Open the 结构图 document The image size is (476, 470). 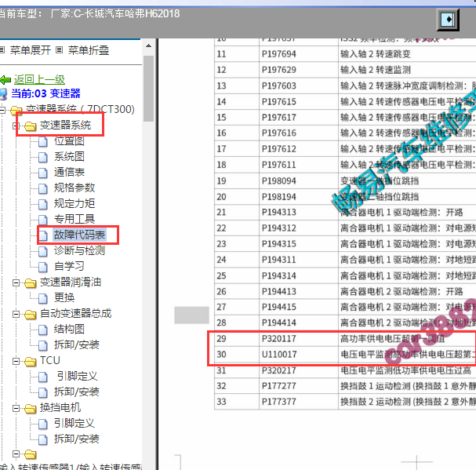click(69, 330)
